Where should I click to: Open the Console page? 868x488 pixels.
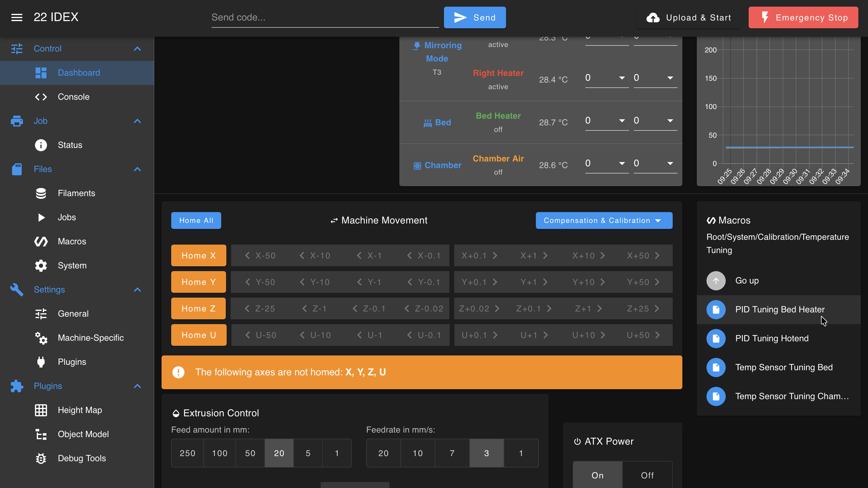pyautogui.click(x=77, y=97)
